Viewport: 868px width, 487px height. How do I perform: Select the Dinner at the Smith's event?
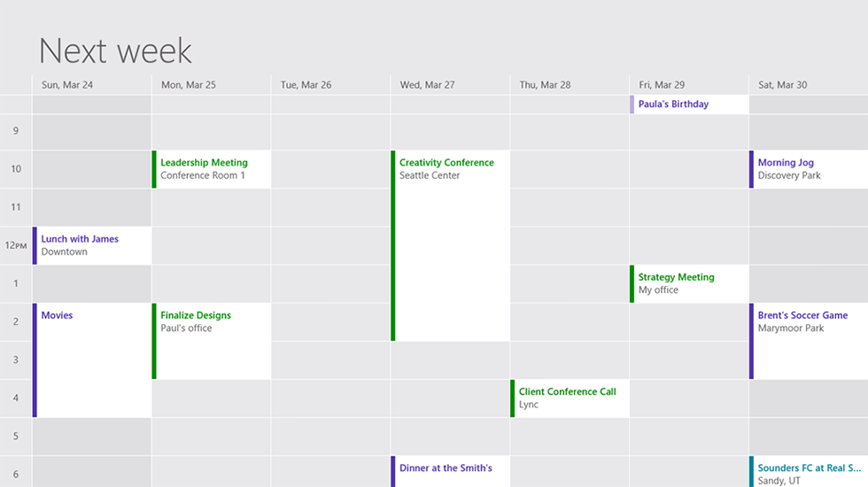point(451,471)
